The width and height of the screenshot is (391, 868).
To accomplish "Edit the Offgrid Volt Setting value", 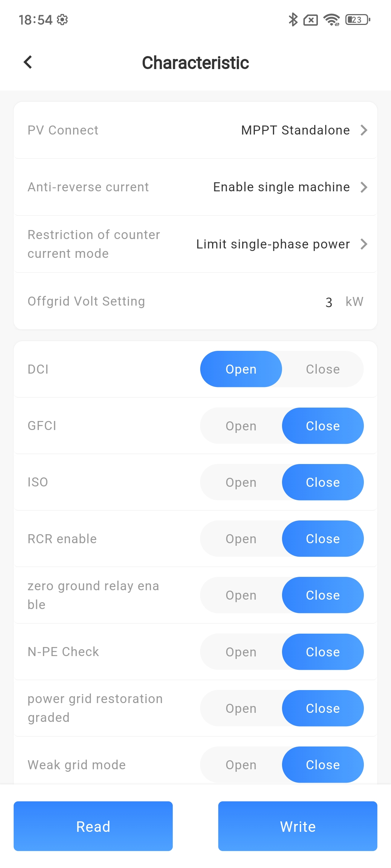I will [x=329, y=302].
